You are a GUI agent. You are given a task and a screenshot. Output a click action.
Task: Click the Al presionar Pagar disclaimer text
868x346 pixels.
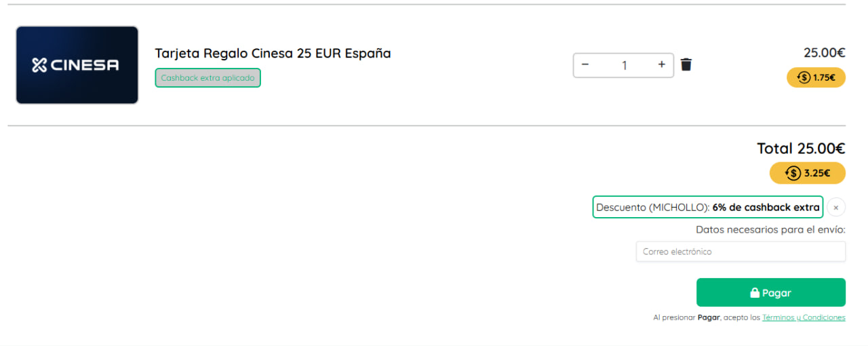(705, 318)
